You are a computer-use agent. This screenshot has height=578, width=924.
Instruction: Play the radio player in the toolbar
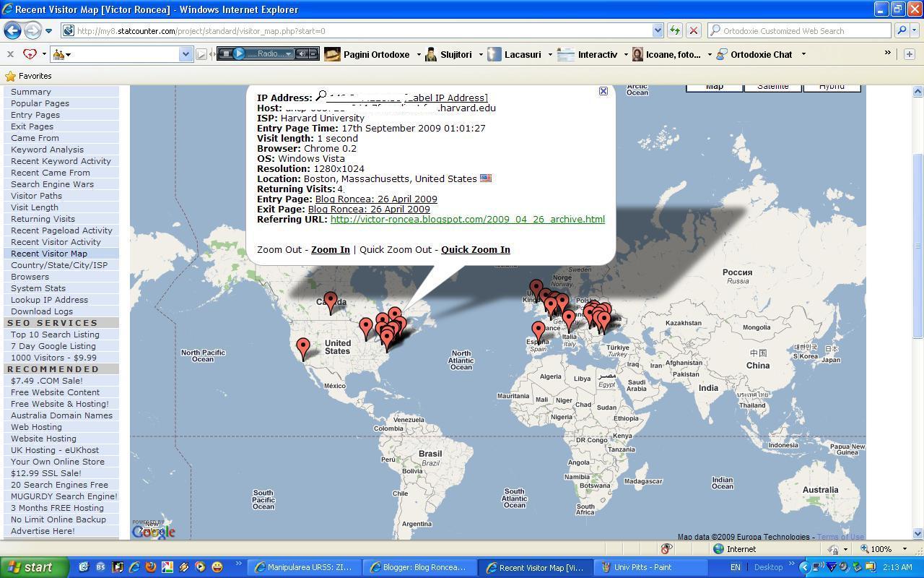[x=240, y=53]
